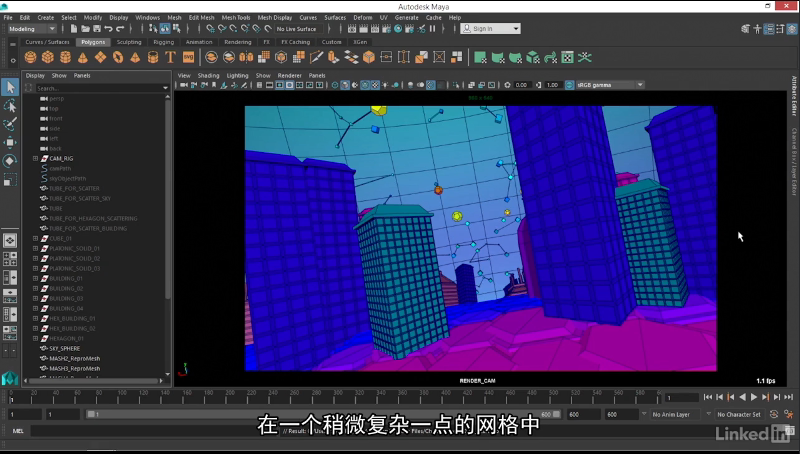This screenshot has width=800, height=454.
Task: Expand the CAM_RIG node in Outliner
Action: [x=35, y=159]
